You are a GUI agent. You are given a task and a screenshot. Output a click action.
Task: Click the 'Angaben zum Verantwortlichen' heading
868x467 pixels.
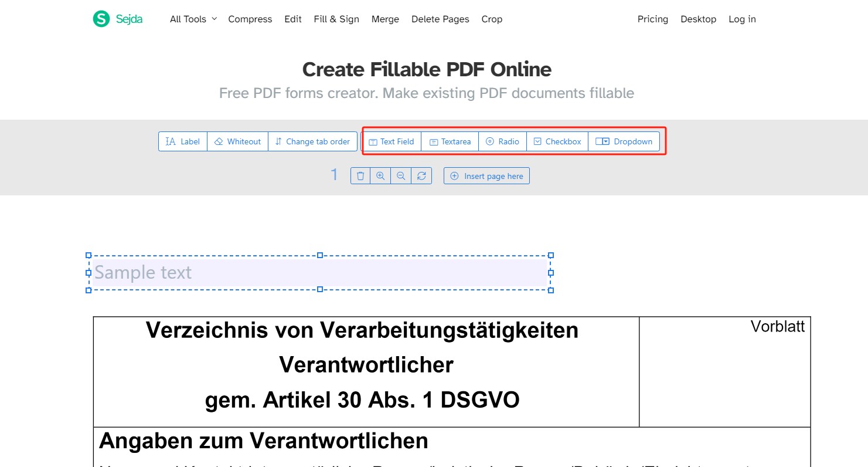coord(264,440)
